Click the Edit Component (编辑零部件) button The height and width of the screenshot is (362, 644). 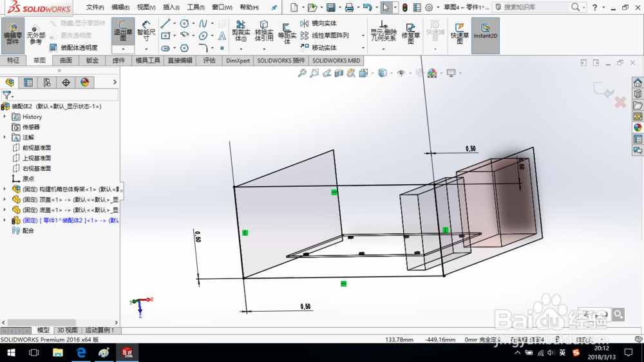(13, 35)
